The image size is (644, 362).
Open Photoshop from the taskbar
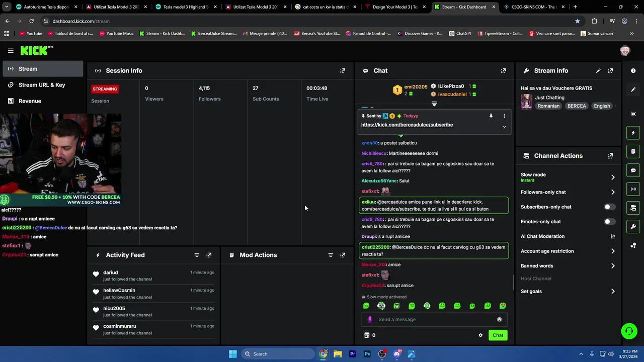coord(367,354)
